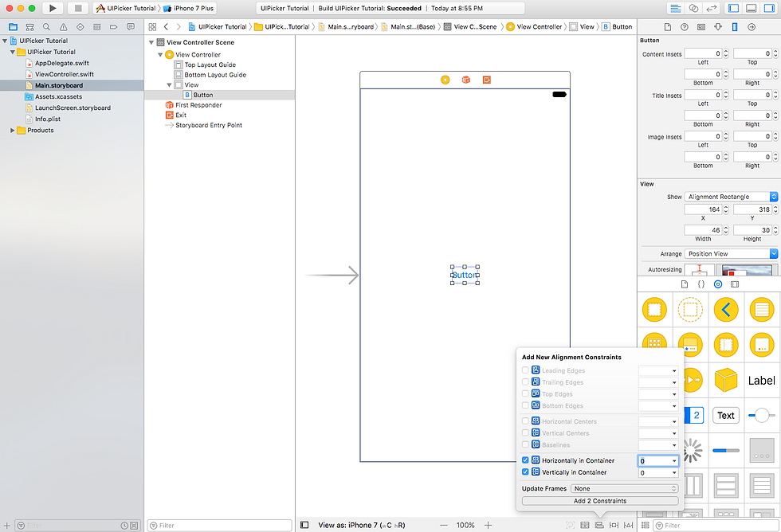
Task: Open the Update Frames dropdown
Action: point(625,489)
